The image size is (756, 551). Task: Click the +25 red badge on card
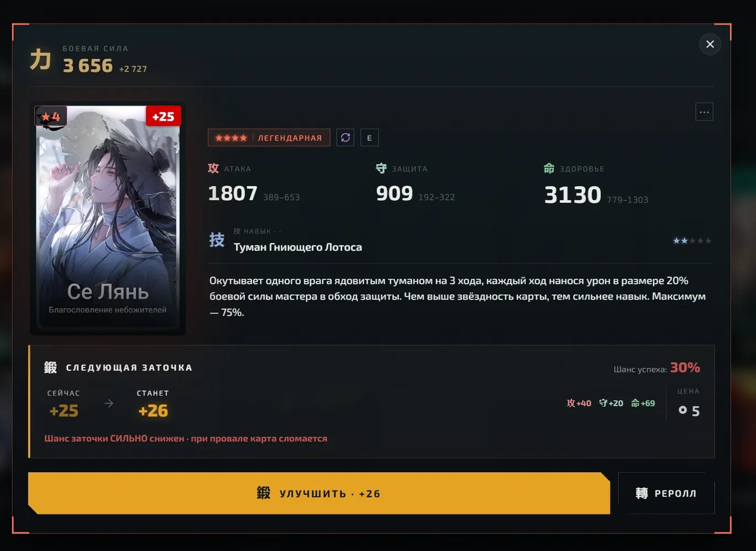coord(163,116)
